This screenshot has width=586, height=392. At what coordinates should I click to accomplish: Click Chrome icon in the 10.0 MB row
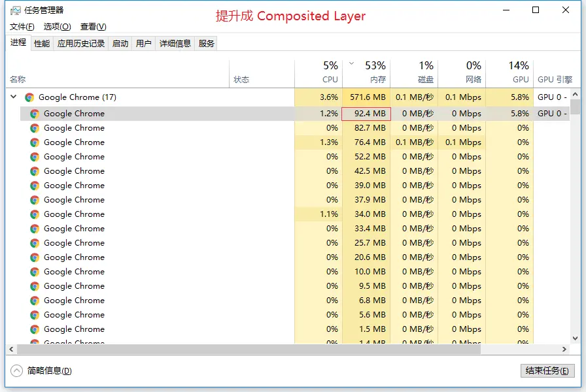pos(35,272)
